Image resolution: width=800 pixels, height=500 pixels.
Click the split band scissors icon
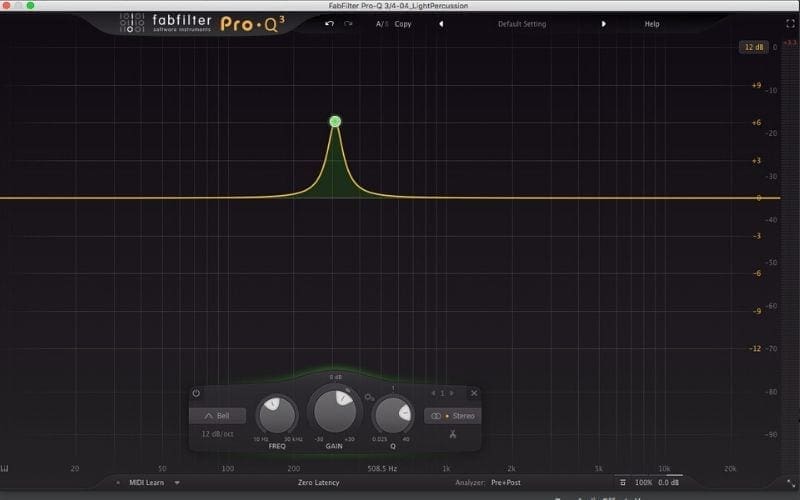coord(453,434)
